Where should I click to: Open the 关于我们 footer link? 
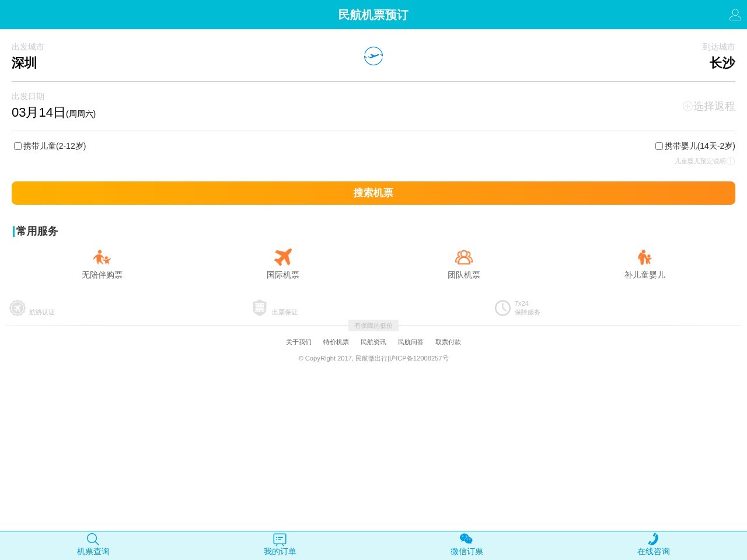[x=299, y=342]
